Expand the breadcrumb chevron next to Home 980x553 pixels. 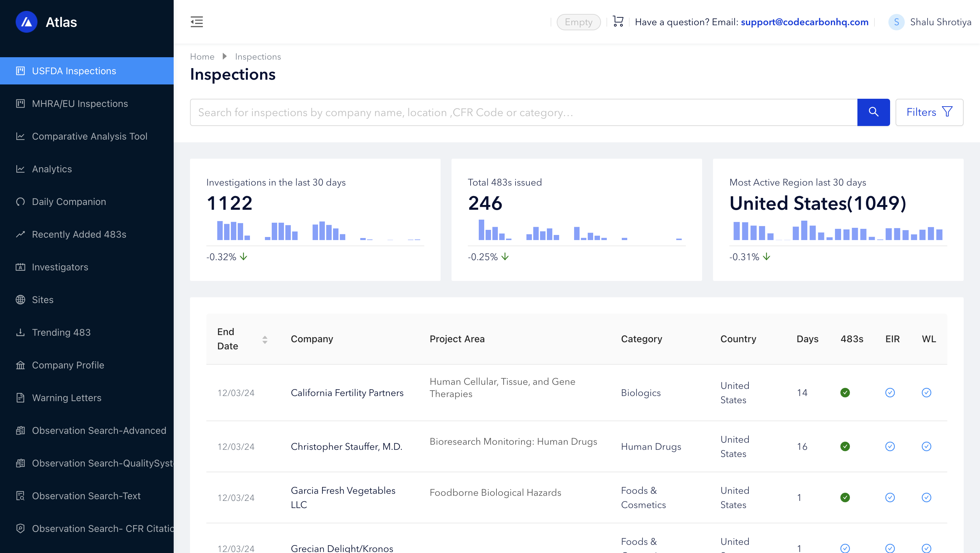click(224, 56)
